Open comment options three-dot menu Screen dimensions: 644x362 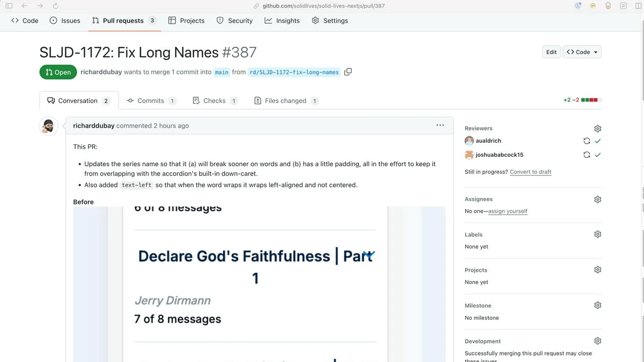click(440, 125)
